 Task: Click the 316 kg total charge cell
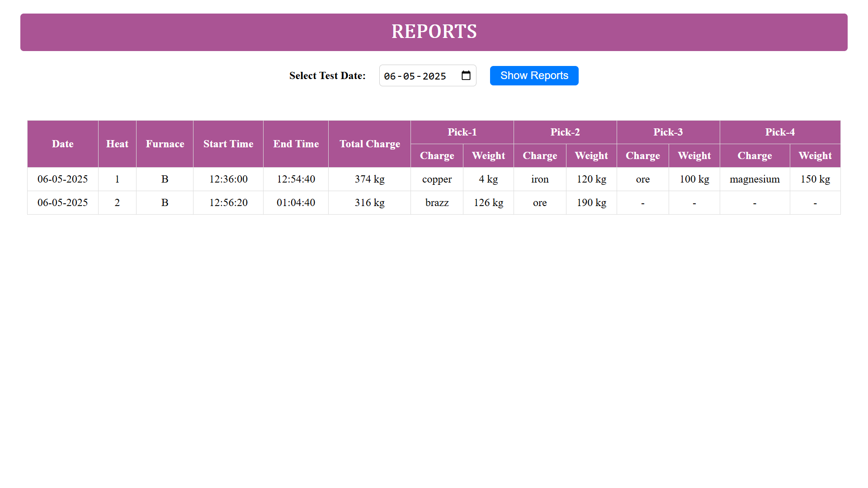[369, 202]
